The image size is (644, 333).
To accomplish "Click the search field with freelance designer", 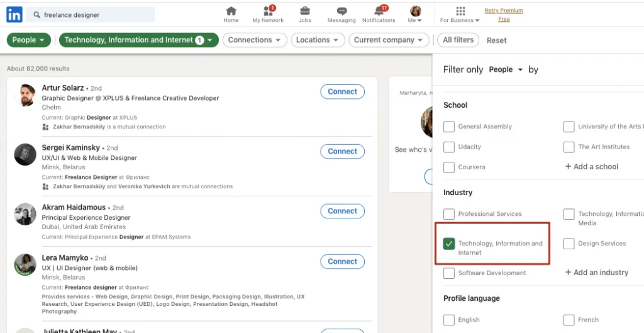I will [x=91, y=15].
